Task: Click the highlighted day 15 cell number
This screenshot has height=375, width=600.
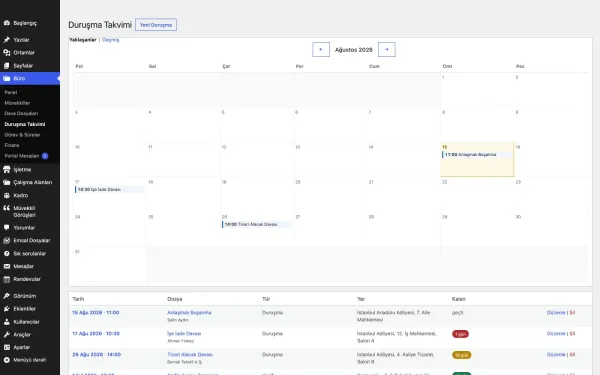Action: pos(444,147)
